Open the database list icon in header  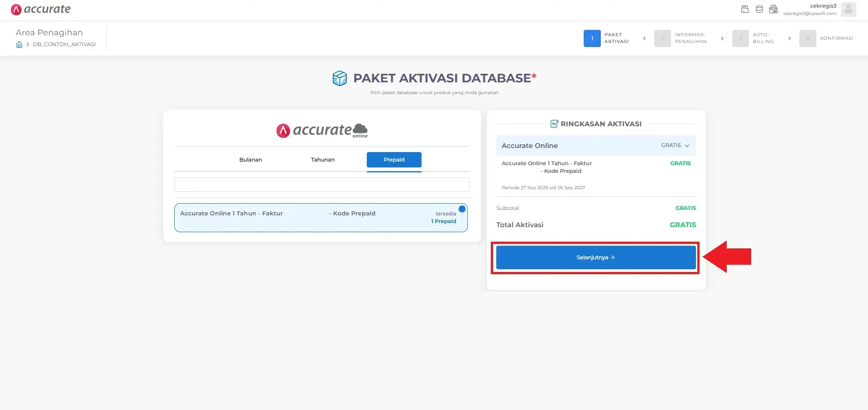[759, 9]
